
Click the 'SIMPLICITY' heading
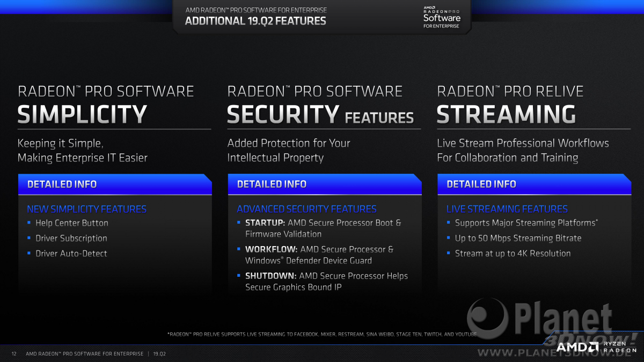coord(82,114)
